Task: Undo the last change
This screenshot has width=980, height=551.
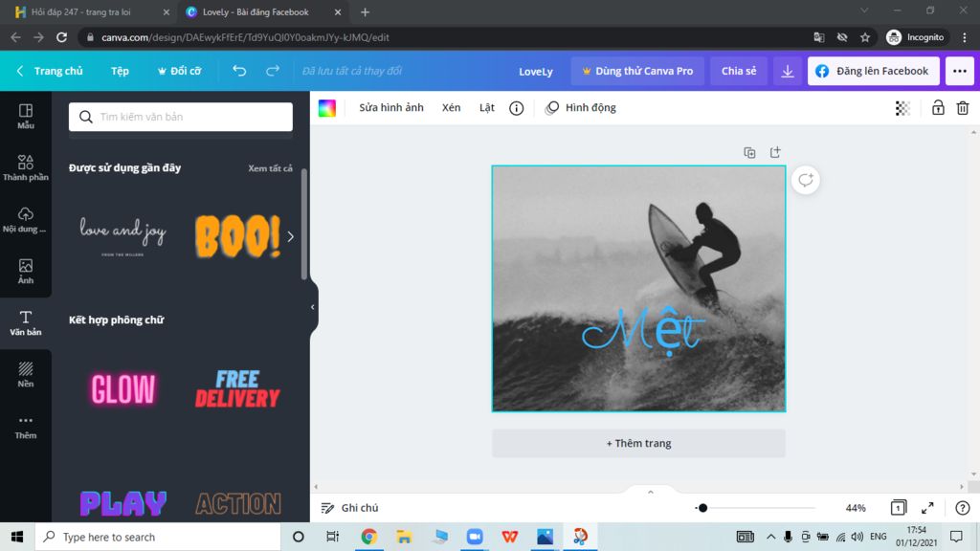Action: point(239,71)
